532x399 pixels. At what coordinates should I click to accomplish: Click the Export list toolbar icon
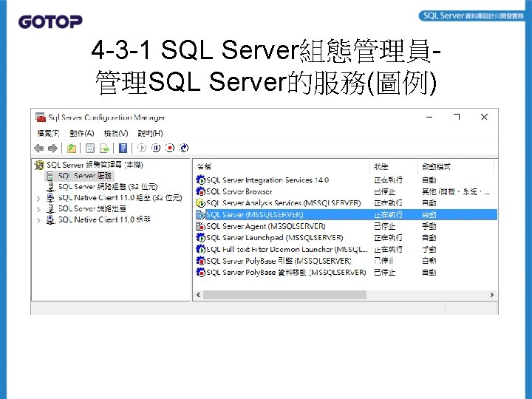point(104,149)
